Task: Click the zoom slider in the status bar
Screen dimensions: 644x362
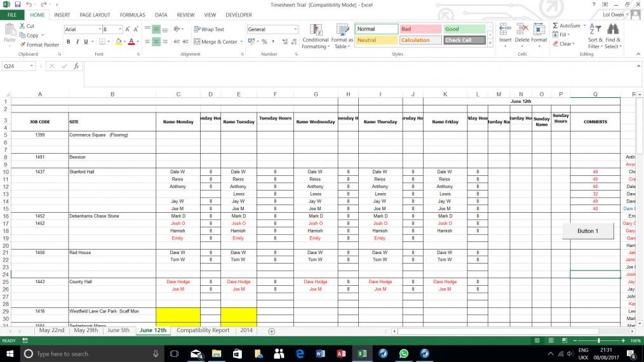Action: 599,340
